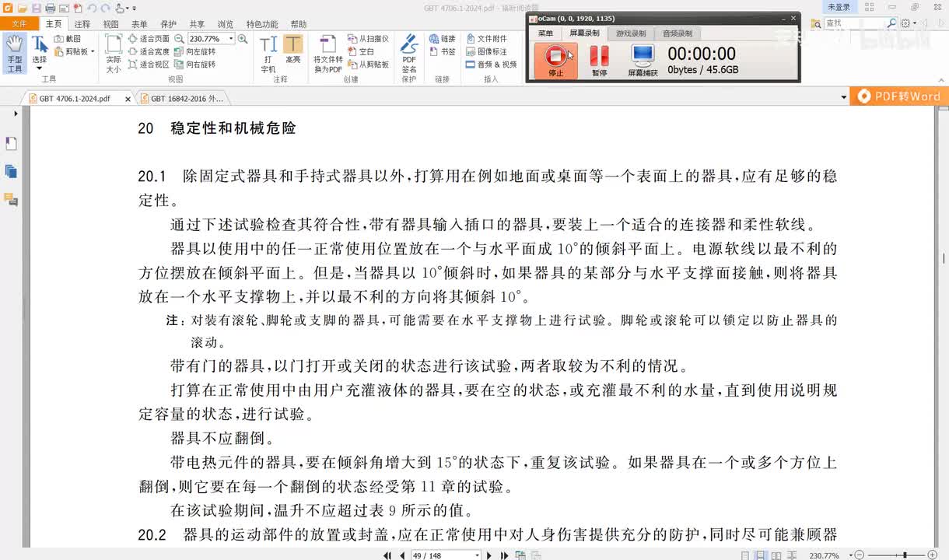Set view to Actual Size (实际大小)

[x=114, y=54]
